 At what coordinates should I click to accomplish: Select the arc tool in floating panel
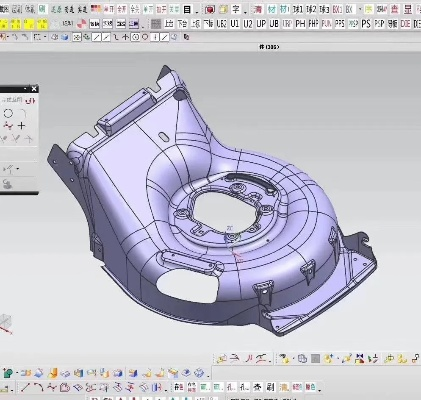click(x=22, y=113)
